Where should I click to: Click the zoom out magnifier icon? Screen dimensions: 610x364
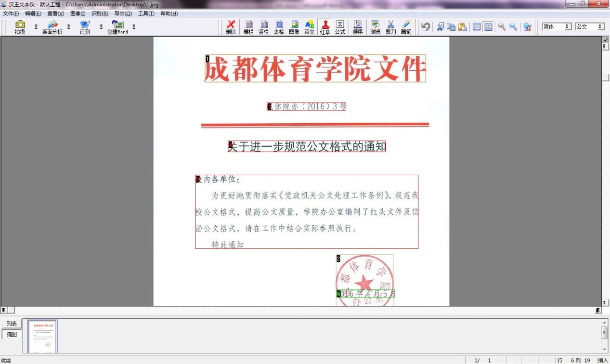tap(513, 26)
